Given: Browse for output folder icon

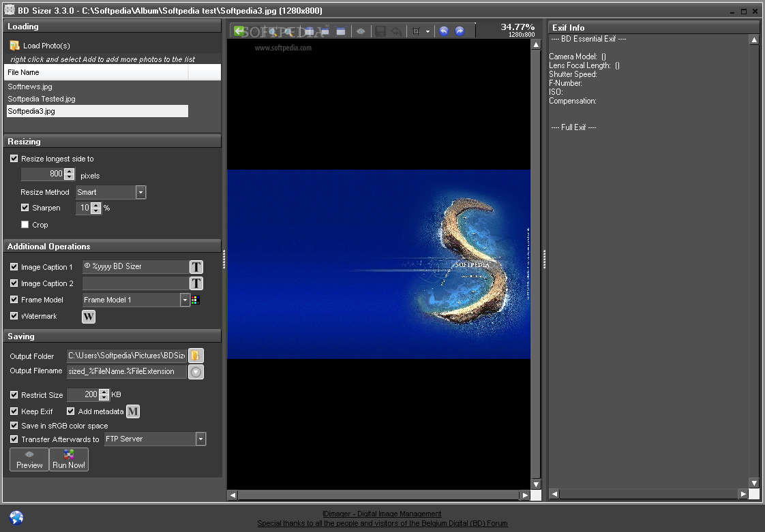Looking at the screenshot, I should (x=196, y=356).
